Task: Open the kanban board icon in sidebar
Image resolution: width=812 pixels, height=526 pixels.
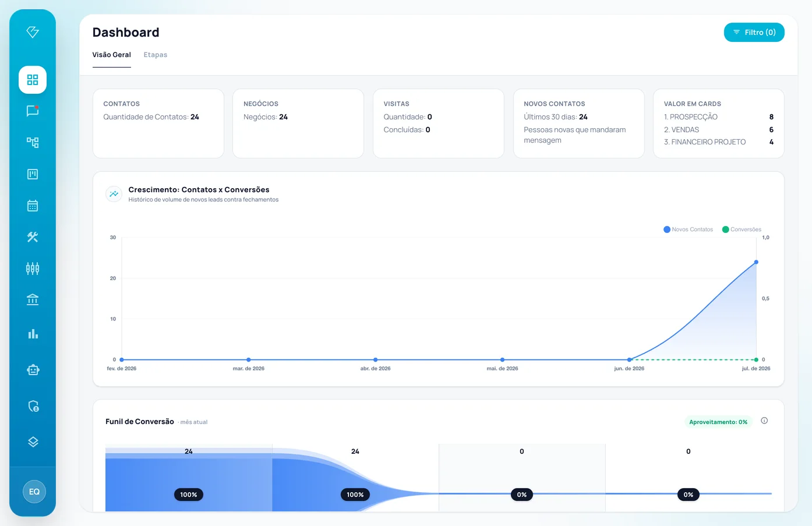Action: point(33,174)
